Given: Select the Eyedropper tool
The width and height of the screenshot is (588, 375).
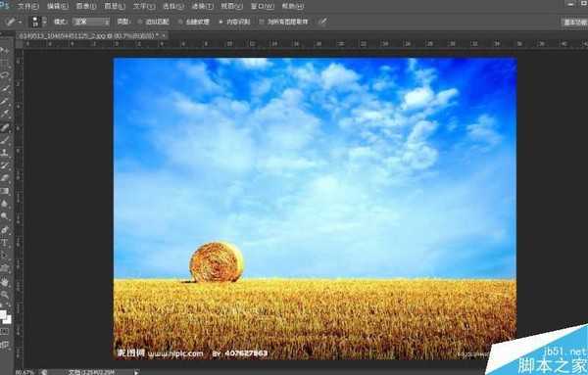Looking at the screenshot, I should pos(5,115).
